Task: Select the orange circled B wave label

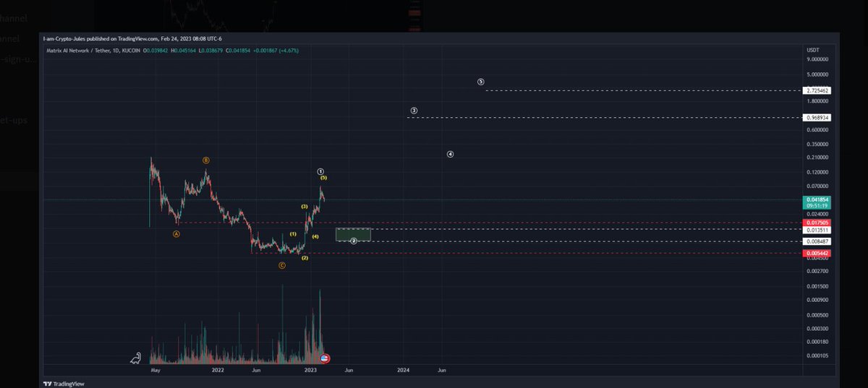Action: 206,160
